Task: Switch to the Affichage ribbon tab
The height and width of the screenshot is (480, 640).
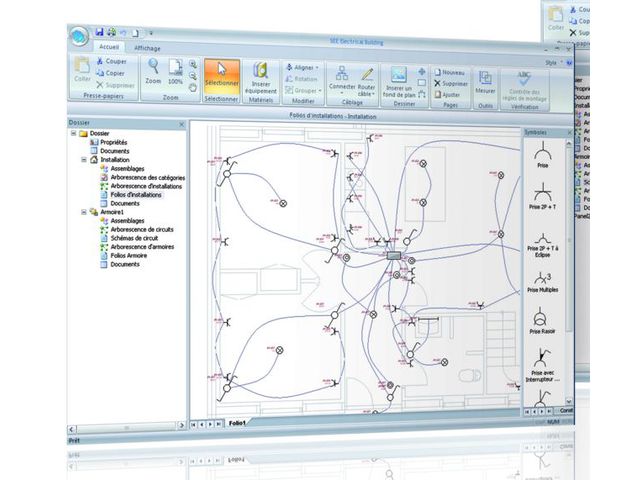Action: pos(147,48)
